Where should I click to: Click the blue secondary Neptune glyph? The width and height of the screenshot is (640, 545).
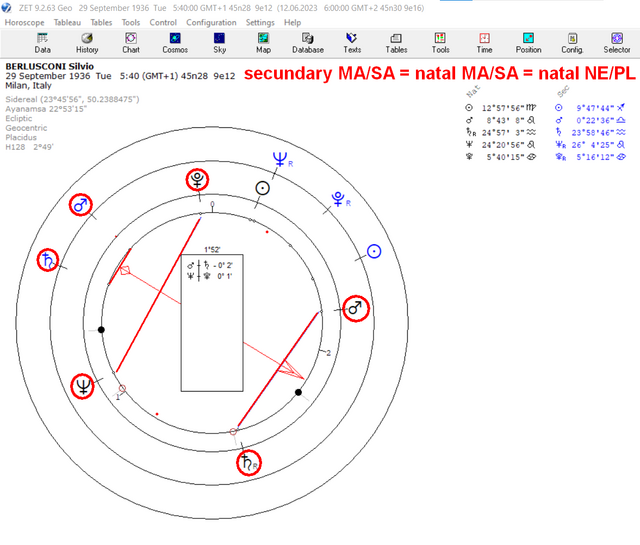click(x=280, y=159)
